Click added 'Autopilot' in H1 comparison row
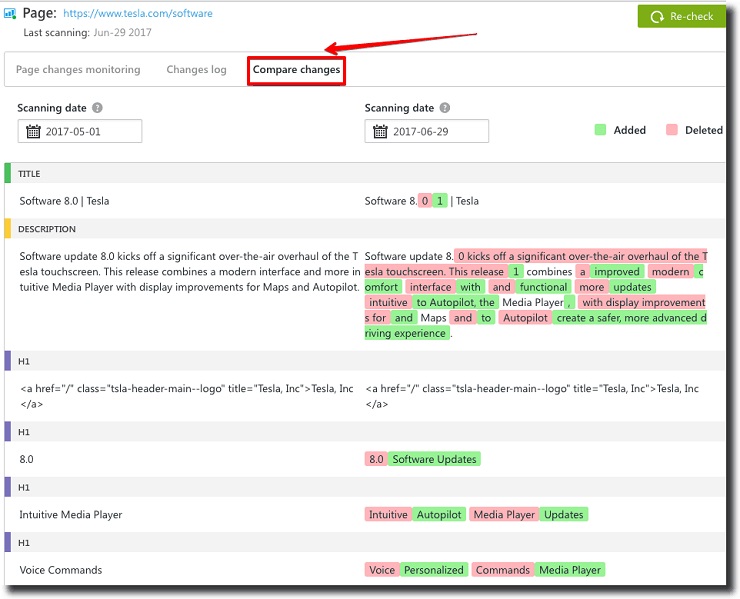 (439, 515)
